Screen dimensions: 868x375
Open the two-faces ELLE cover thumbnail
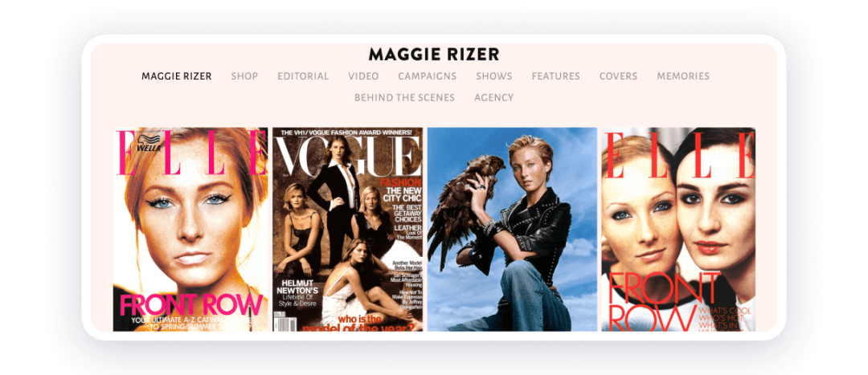678,229
